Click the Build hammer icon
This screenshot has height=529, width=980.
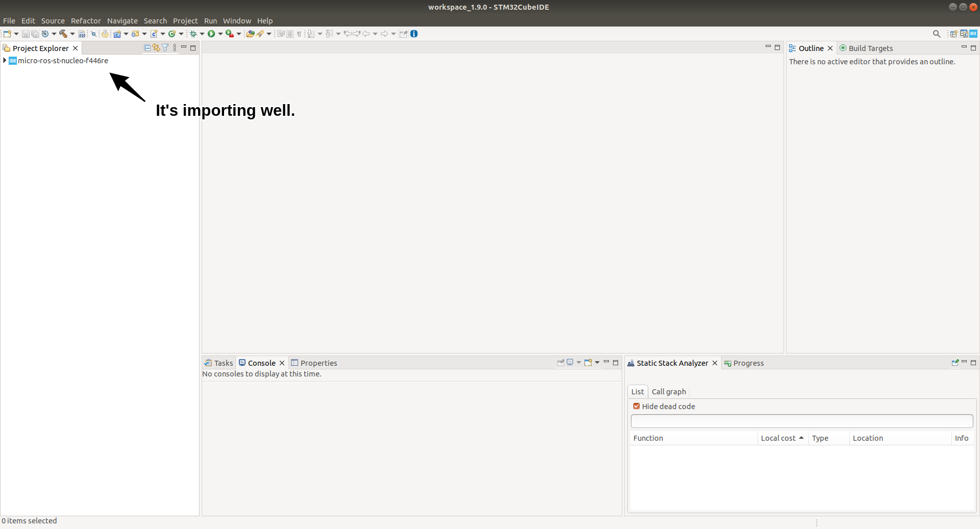tap(63, 34)
